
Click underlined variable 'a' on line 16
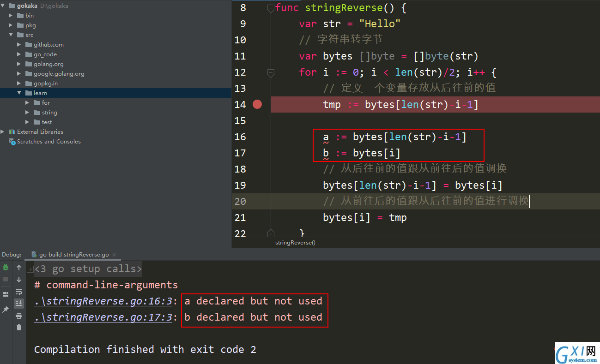click(326, 137)
